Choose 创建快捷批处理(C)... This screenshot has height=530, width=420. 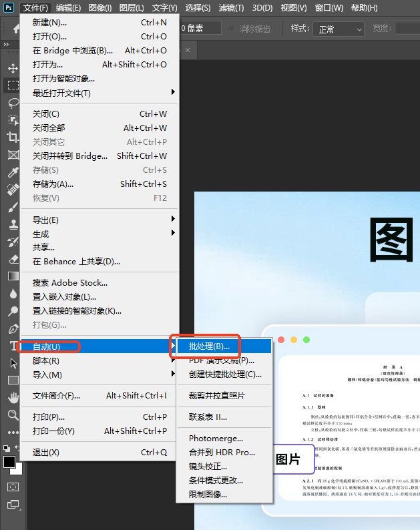coord(224,374)
